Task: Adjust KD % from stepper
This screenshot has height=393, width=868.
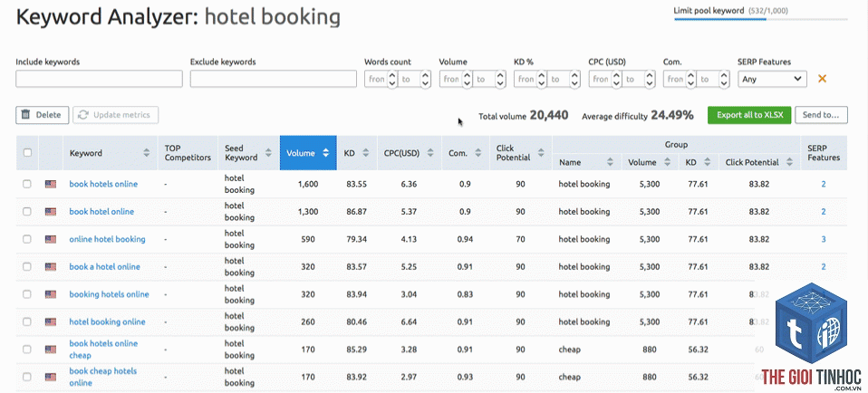Action: point(542,79)
